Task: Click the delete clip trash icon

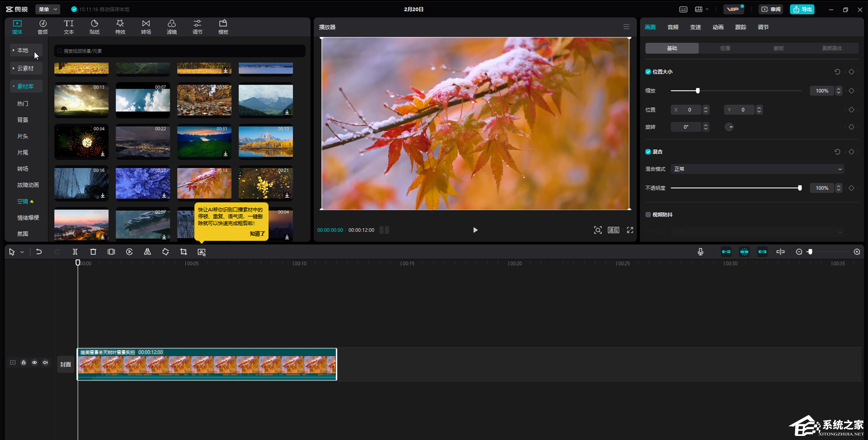Action: tap(93, 252)
